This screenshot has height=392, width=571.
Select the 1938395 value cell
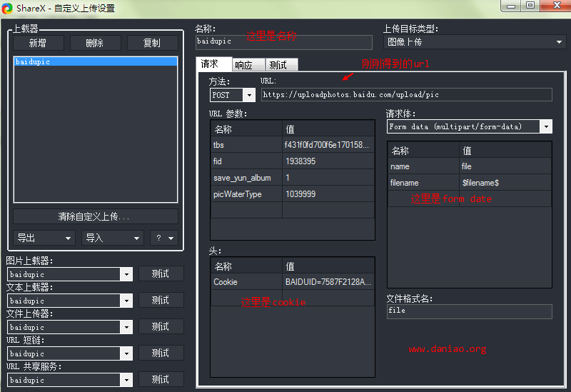(328, 161)
